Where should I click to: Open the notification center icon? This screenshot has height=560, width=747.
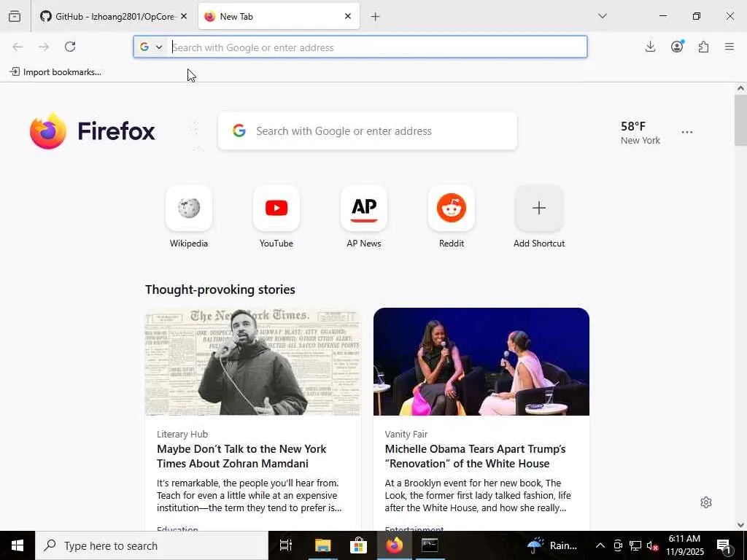click(724, 545)
